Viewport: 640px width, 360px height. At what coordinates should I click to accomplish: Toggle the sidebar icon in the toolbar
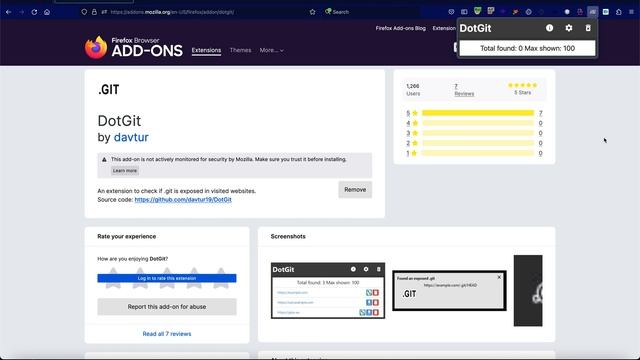point(464,12)
